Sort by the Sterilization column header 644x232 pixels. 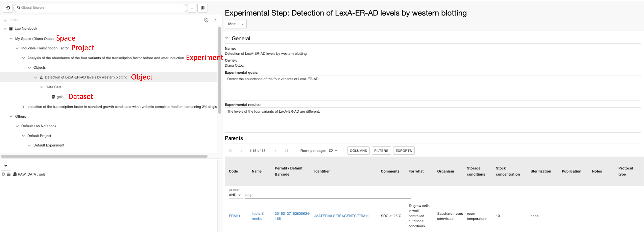point(540,171)
